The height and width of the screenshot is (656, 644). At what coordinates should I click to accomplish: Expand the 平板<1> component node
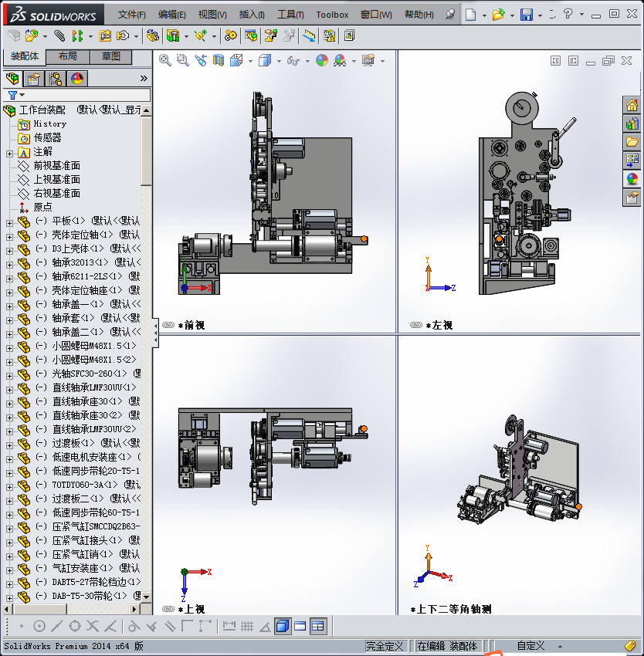[x=9, y=221]
